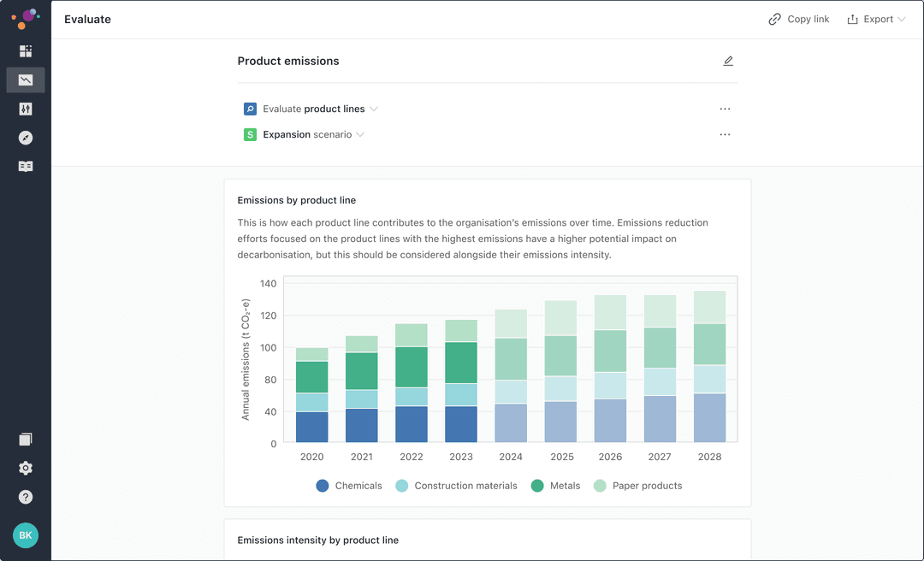Open more options for Expansion scenario row
The height and width of the screenshot is (561, 924).
tap(725, 135)
